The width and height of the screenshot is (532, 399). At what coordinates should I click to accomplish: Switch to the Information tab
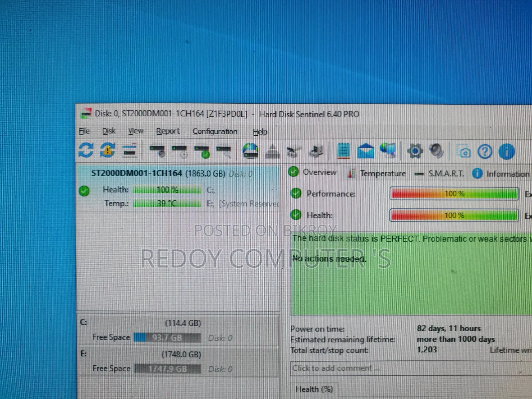pyautogui.click(x=501, y=174)
